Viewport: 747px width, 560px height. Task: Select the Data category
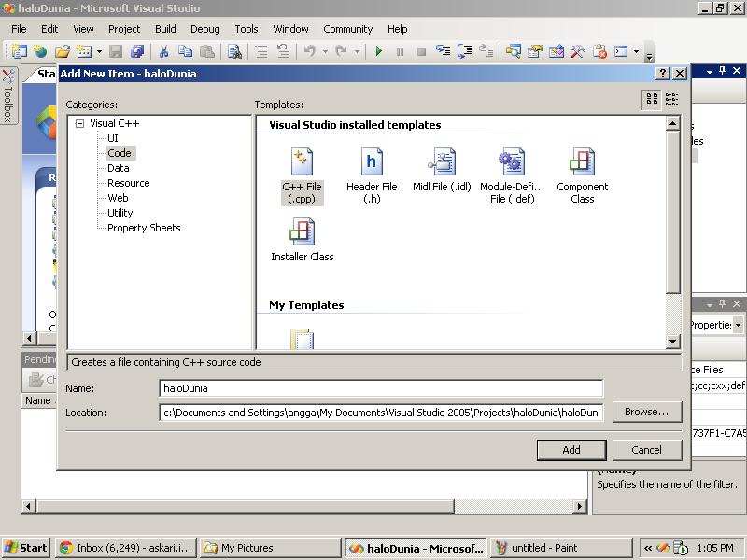pyautogui.click(x=119, y=168)
